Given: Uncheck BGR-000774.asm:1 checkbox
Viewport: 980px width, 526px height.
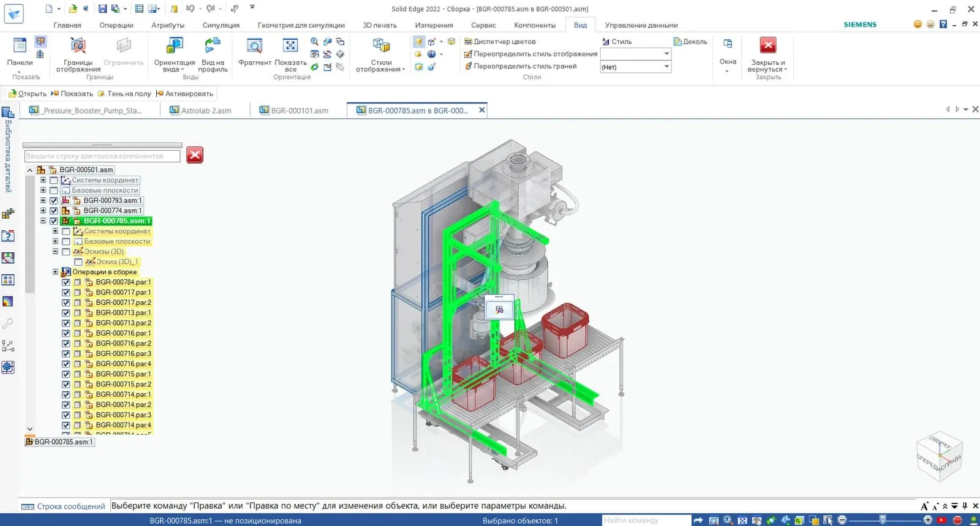Looking at the screenshot, I should [54, 211].
